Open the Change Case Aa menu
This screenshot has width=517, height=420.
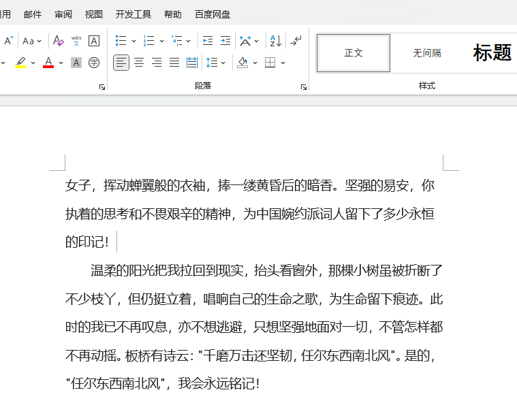(31, 41)
